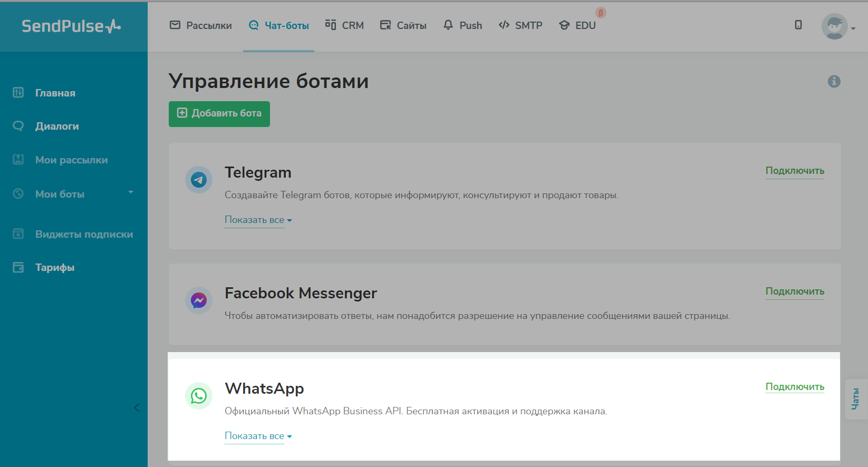The image size is (868, 467).
Task: Open Виджеты подписки in the sidebar
Action: (x=84, y=234)
